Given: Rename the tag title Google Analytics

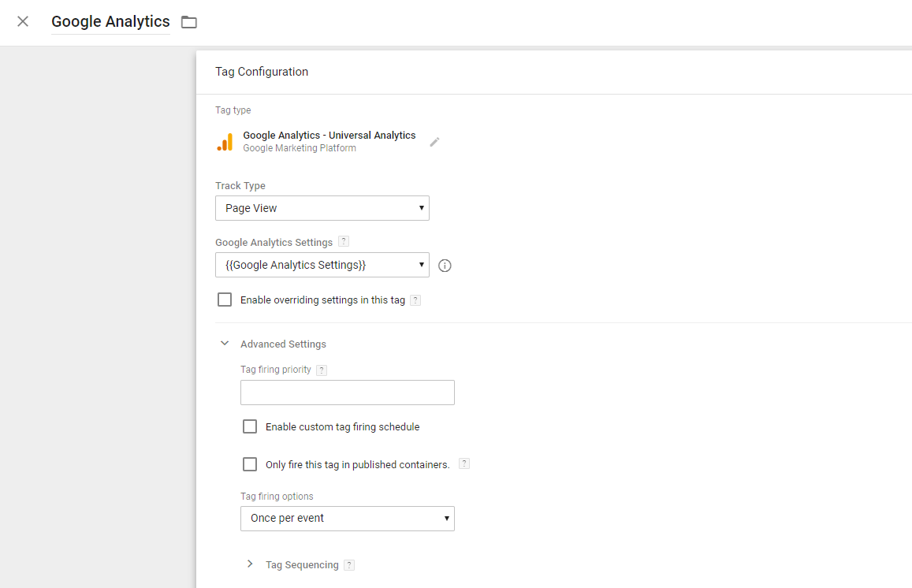Looking at the screenshot, I should [x=110, y=21].
